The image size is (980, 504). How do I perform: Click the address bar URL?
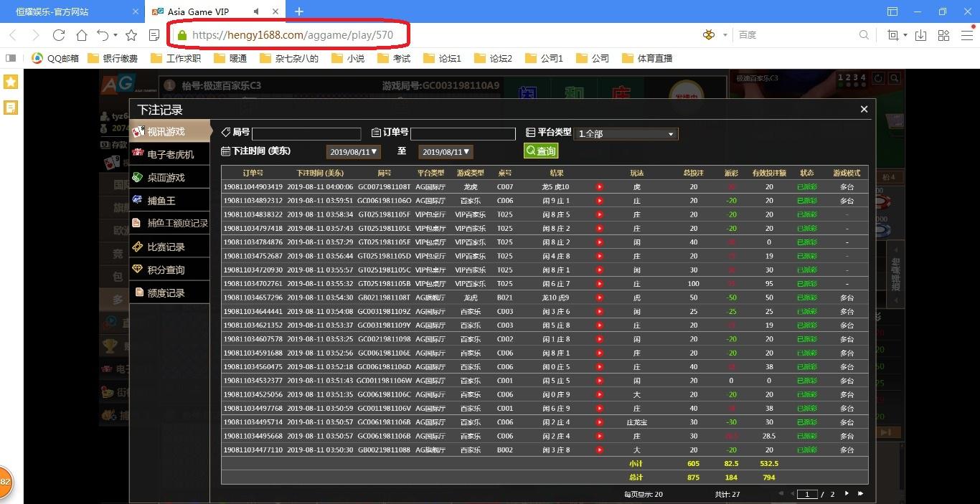point(293,35)
